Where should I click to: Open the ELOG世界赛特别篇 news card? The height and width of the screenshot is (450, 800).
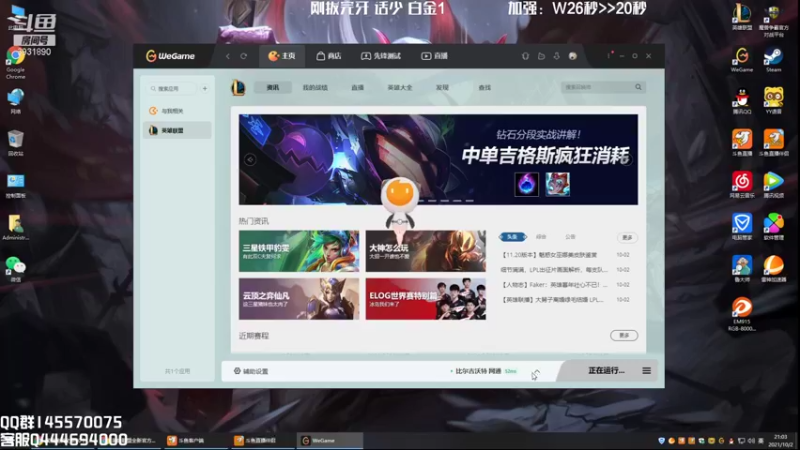click(426, 299)
